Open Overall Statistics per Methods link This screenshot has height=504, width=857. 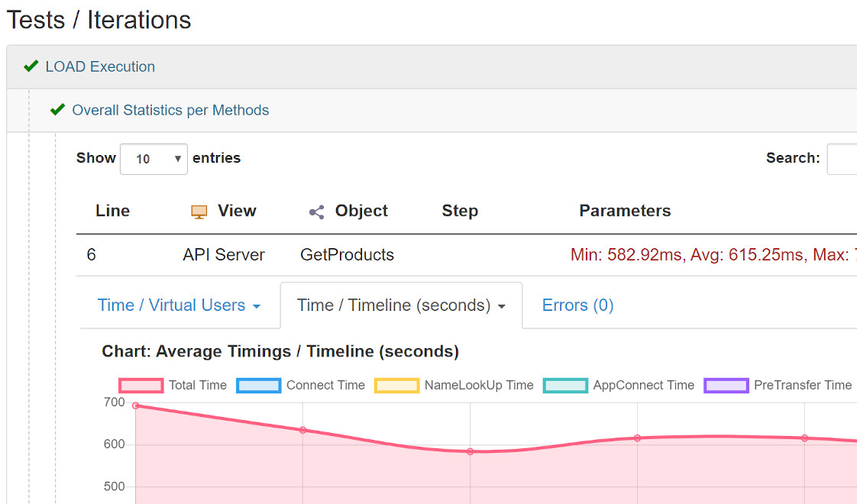[170, 110]
